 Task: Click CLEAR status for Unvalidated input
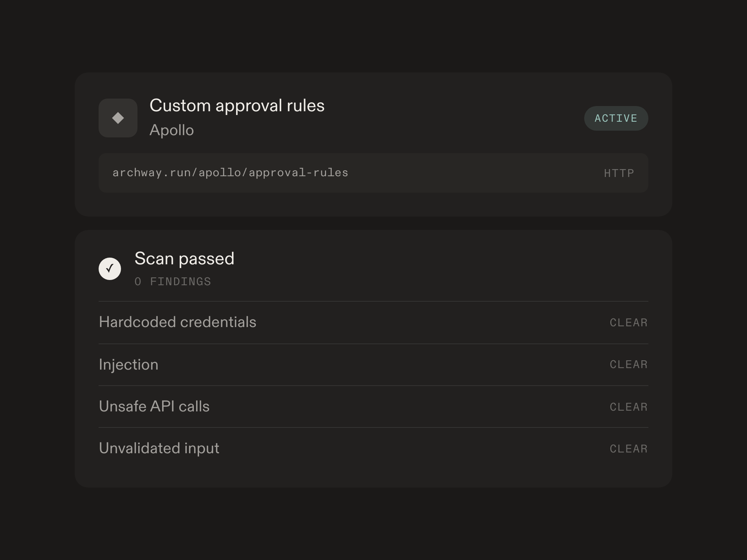(x=629, y=449)
